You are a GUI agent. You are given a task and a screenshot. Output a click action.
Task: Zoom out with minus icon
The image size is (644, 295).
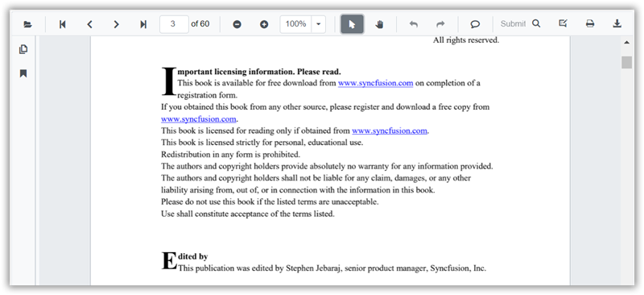[237, 24]
